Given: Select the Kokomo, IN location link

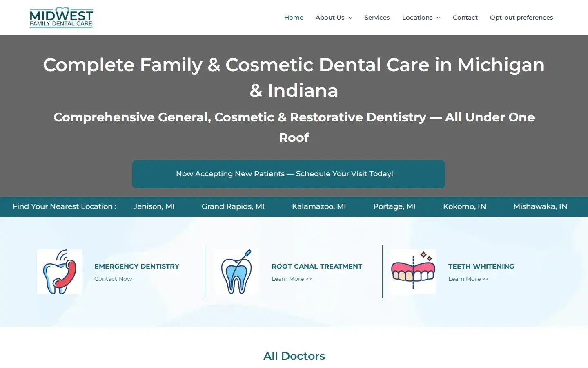Looking at the screenshot, I should click(x=465, y=206).
